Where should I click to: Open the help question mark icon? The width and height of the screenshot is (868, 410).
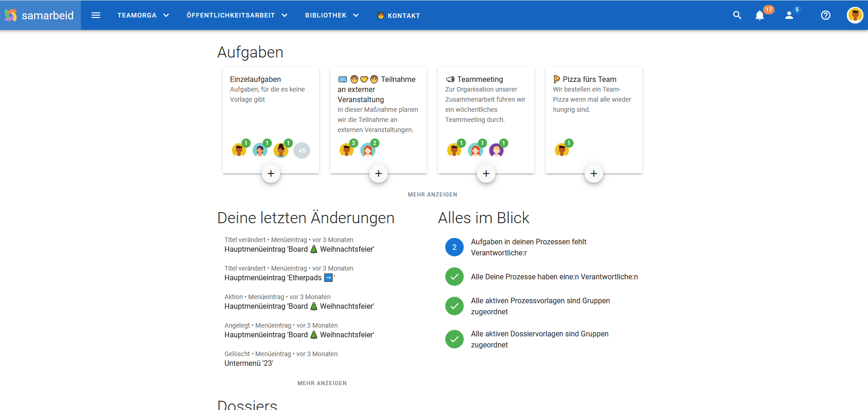tap(826, 15)
